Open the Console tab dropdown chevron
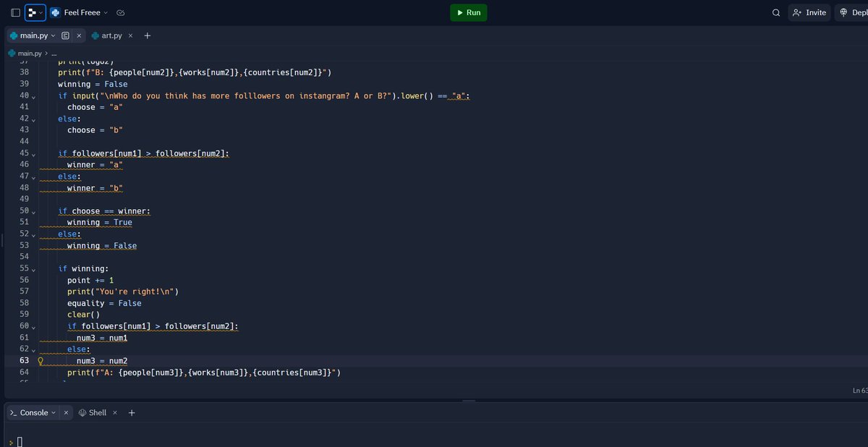 point(54,413)
